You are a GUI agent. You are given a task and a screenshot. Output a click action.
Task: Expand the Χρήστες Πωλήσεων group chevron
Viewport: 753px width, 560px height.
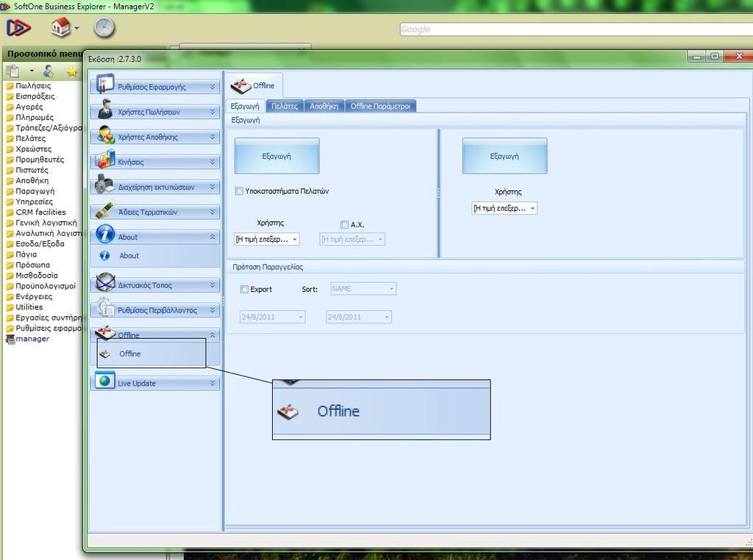tap(213, 112)
